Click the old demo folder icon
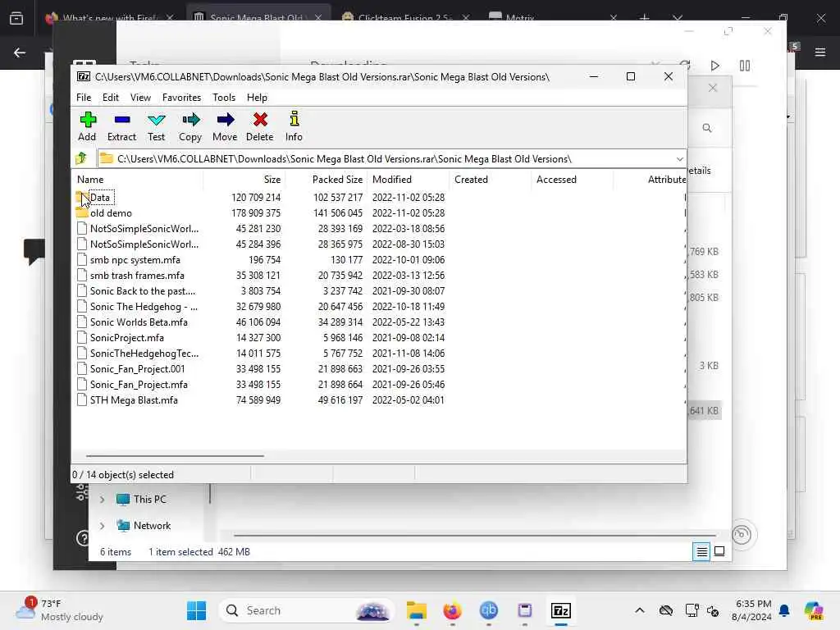Screen dimensions: 840x630 point(81,213)
